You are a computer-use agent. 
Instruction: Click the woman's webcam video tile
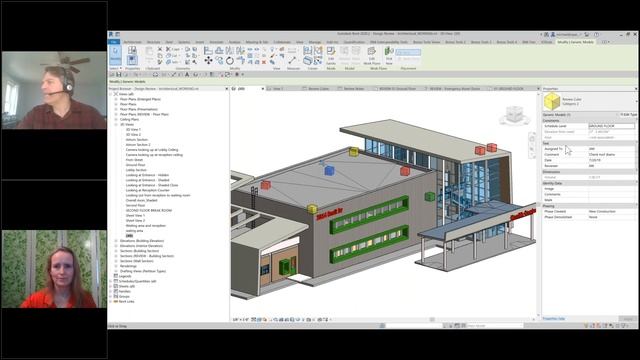pyautogui.click(x=54, y=269)
